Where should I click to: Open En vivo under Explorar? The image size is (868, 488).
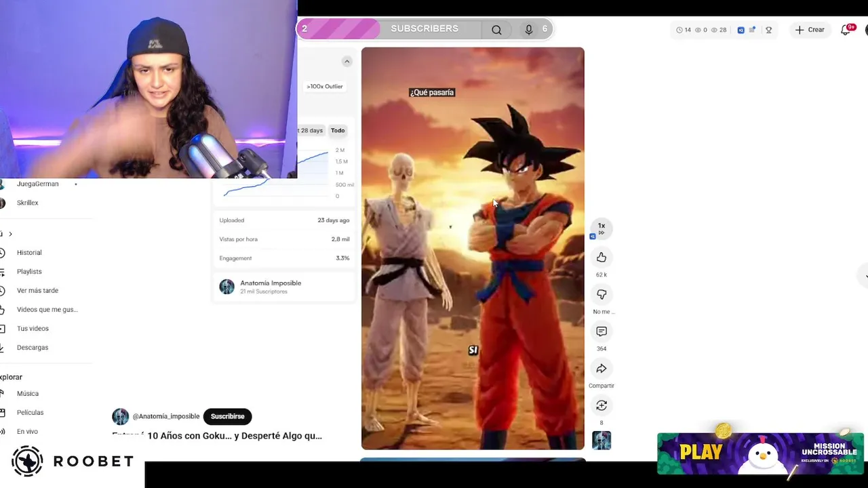click(x=27, y=431)
